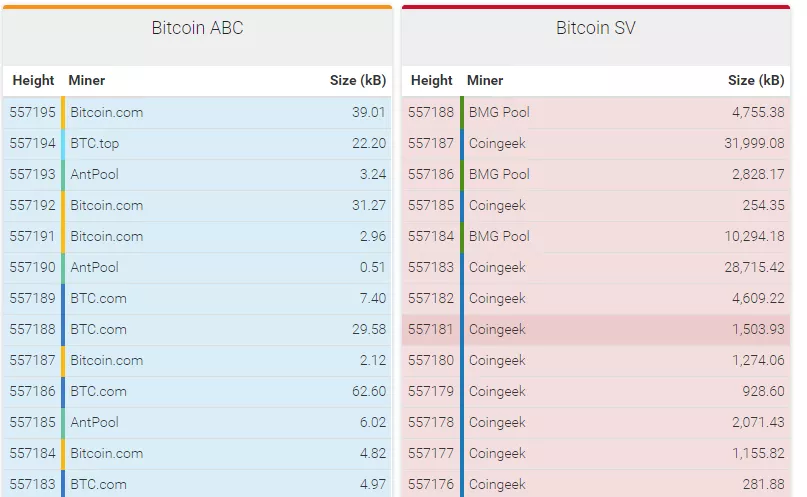This screenshot has width=807, height=497.
Task: Click AntPool block with size 6.02
Action: (x=197, y=422)
